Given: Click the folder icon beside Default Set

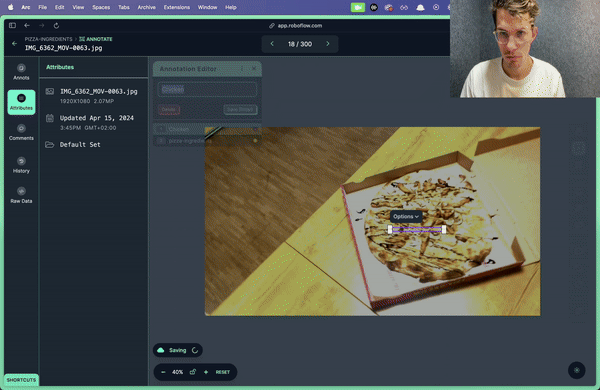Looking at the screenshot, I should coord(50,144).
